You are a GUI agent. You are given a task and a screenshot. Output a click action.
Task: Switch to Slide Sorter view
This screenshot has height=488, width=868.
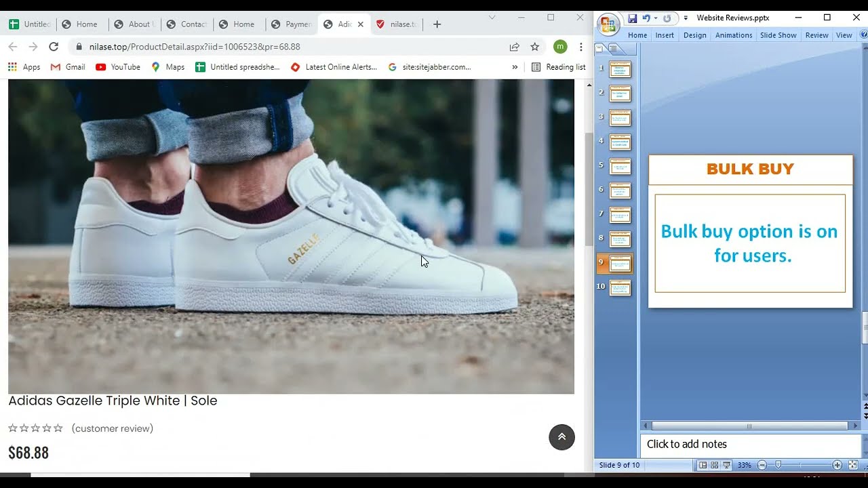pyautogui.click(x=715, y=465)
